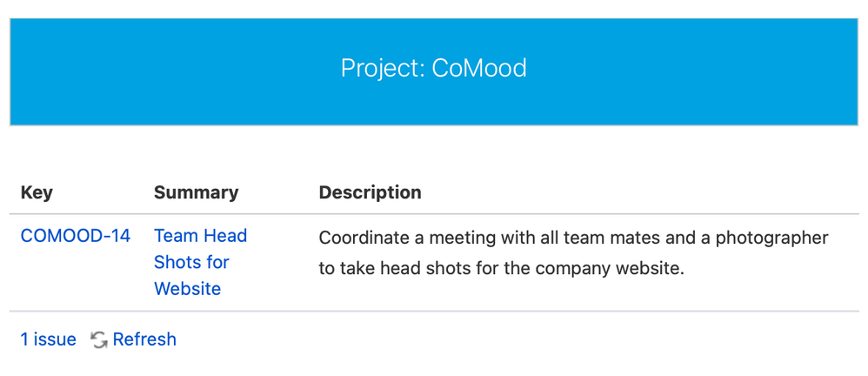
Task: Click the word issue in the count link
Action: tap(55, 339)
